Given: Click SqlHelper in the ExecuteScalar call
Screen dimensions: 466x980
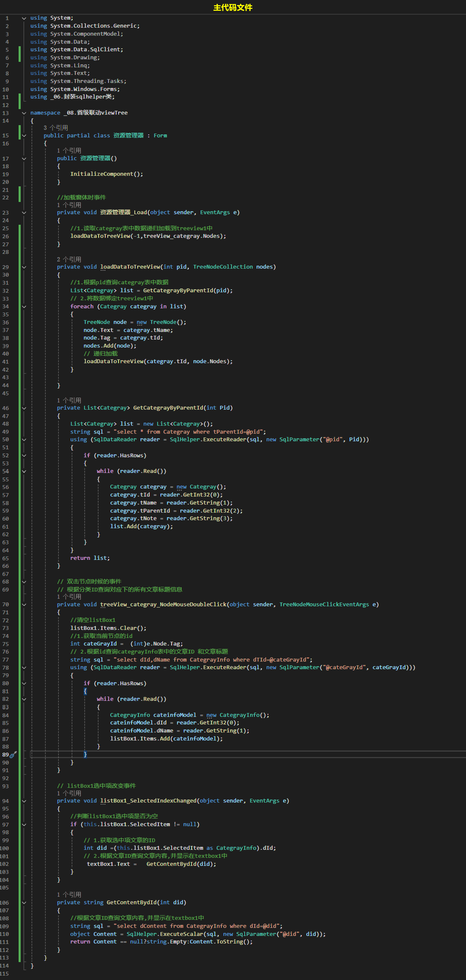Looking at the screenshot, I should coord(141,934).
